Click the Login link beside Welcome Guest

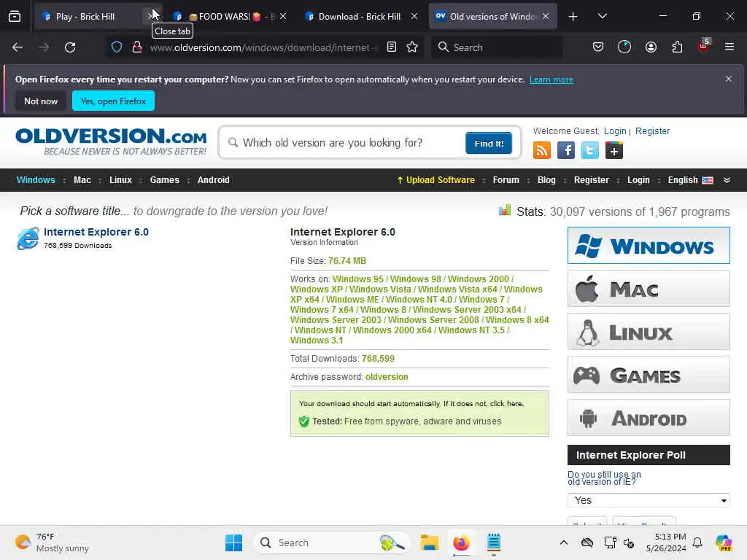point(615,131)
